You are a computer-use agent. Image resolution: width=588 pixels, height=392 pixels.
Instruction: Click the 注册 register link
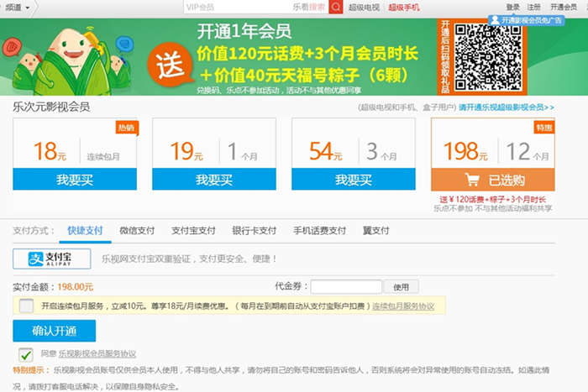click(x=533, y=7)
